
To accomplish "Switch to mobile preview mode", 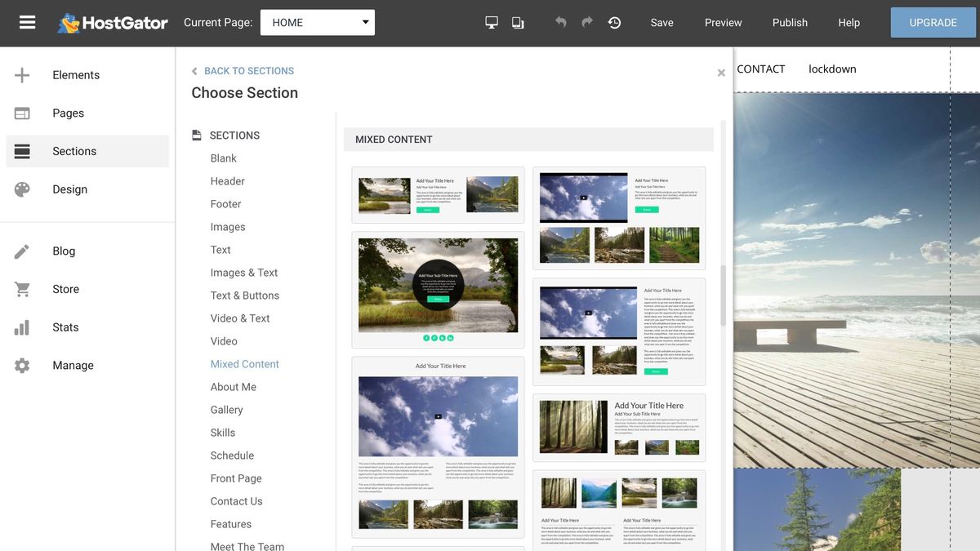I will tap(518, 22).
